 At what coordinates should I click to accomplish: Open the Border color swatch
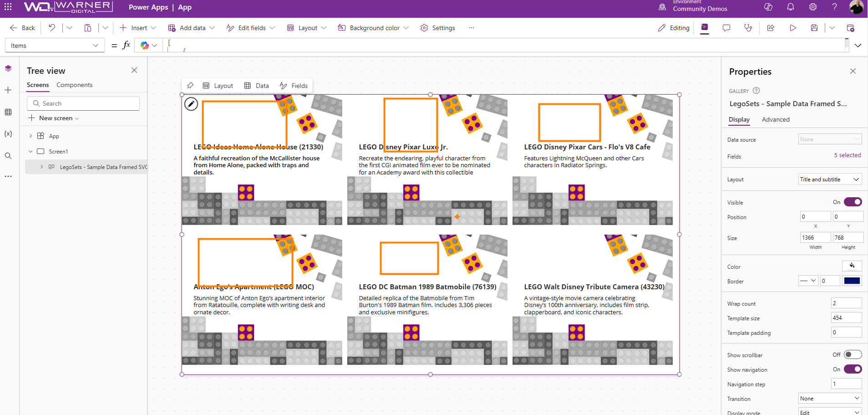point(852,281)
